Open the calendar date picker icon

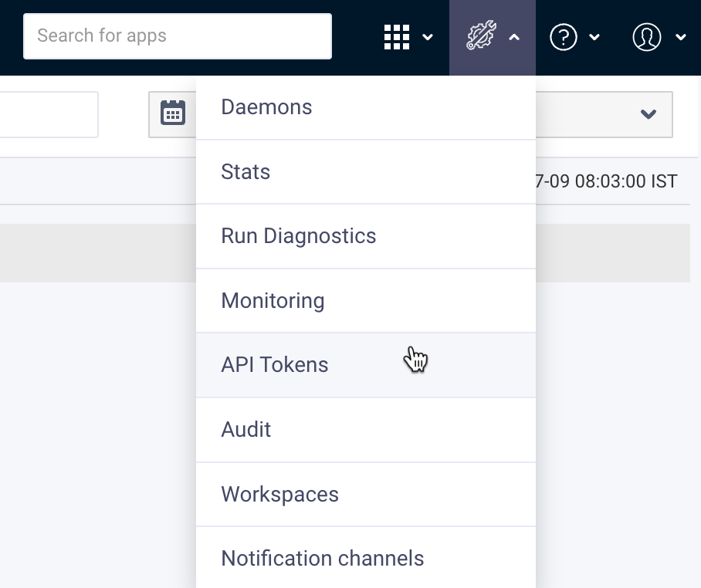[173, 113]
